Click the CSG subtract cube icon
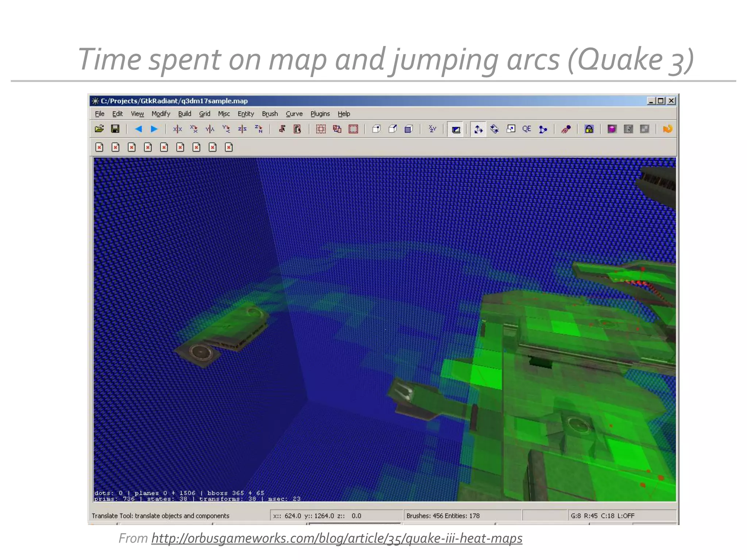 pyautogui.click(x=392, y=129)
